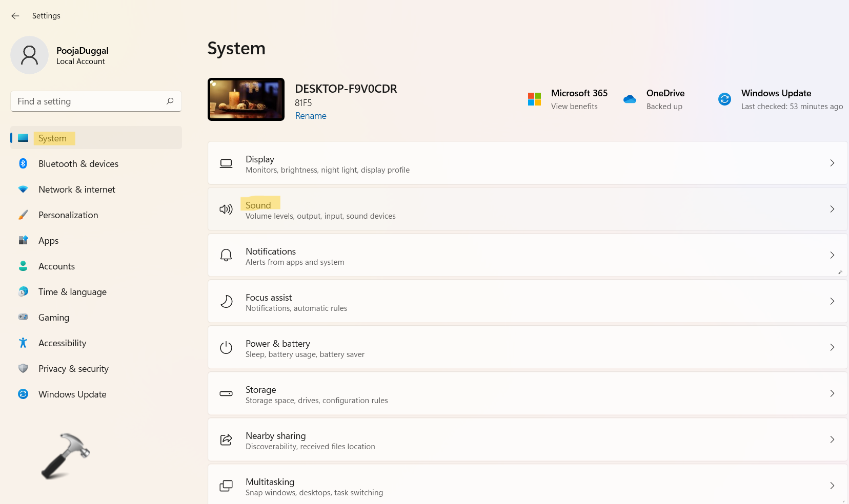Click the back arrow in Settings
The height and width of the screenshot is (504, 849).
pos(15,16)
